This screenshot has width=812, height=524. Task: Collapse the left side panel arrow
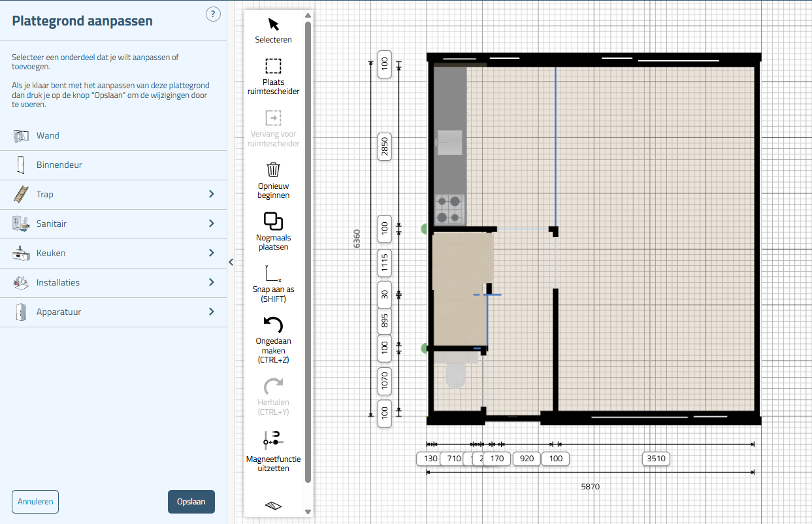point(231,262)
